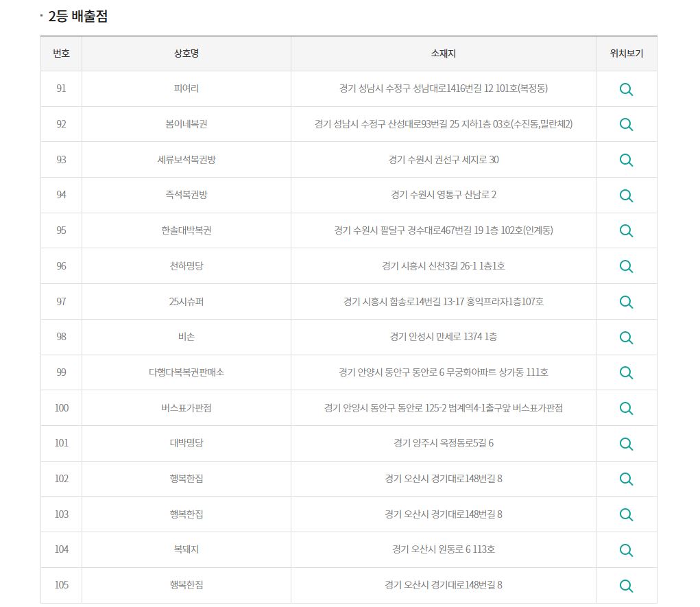Click location search icon for 25시슈퍼

tap(626, 302)
